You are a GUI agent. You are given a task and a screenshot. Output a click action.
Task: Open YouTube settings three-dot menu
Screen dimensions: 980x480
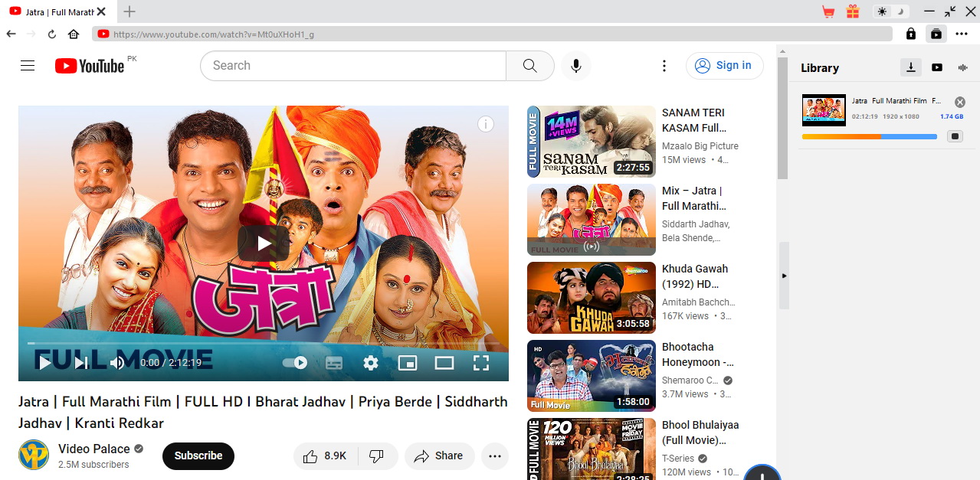click(664, 66)
